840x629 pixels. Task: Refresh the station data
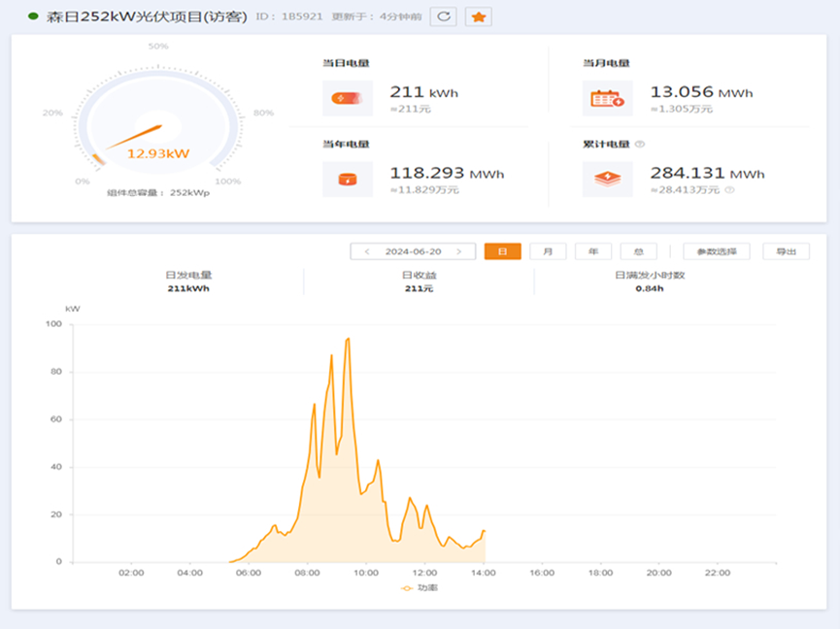point(444,17)
